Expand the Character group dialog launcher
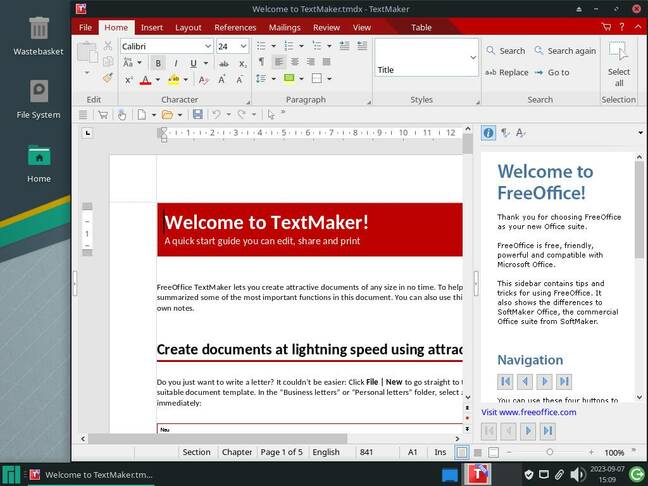Screen dimensions: 648x486 248,102
